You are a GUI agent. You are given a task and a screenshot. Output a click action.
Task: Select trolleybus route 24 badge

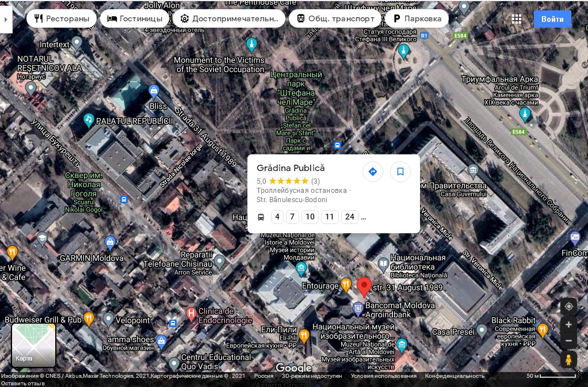349,217
